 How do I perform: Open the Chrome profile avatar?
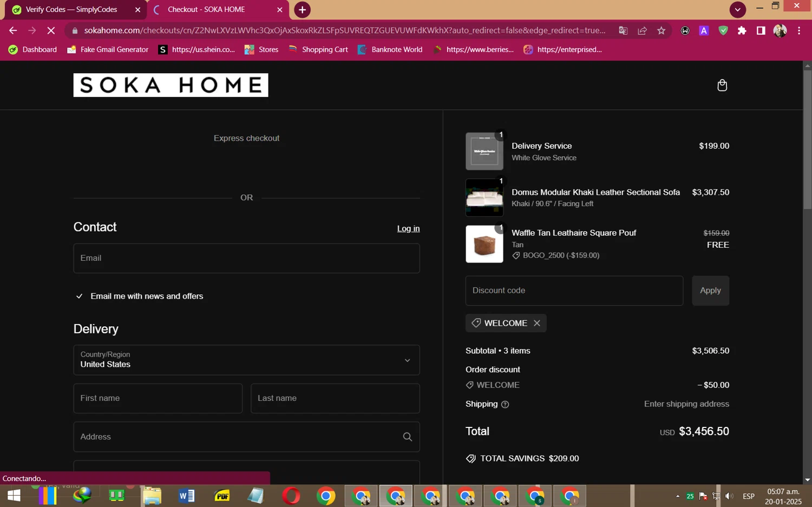coord(780,31)
